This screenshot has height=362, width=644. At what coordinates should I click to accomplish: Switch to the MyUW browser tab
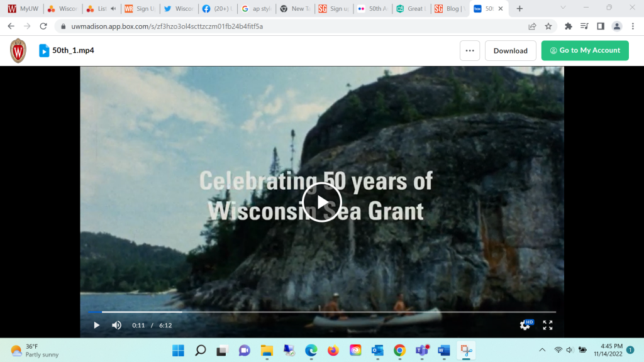click(22, 9)
